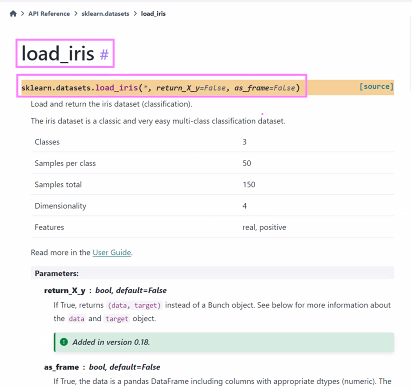The image size is (412, 389).
Task: Select the 'Samples total' cell
Action: point(58,185)
